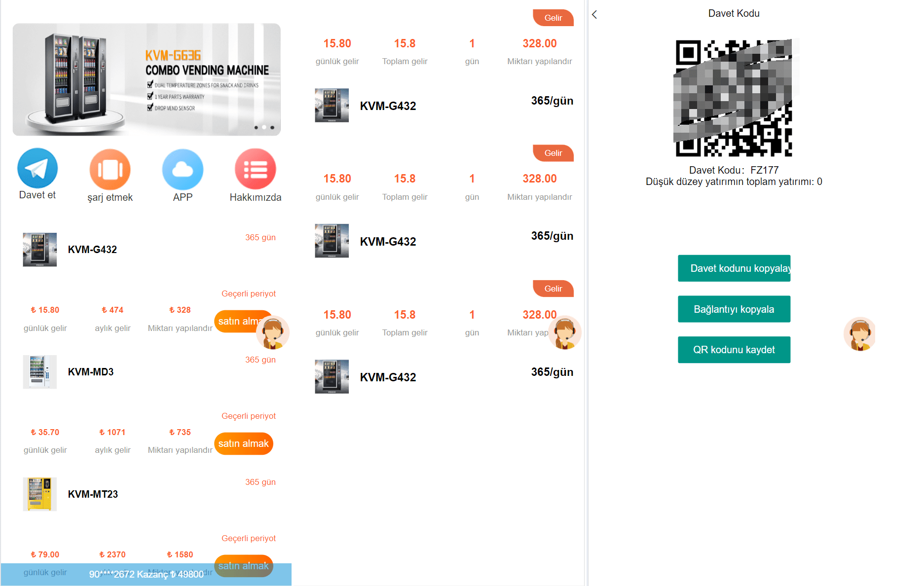Open the şarj etmek recharge icon
The height and width of the screenshot is (586, 924).
[x=110, y=169]
